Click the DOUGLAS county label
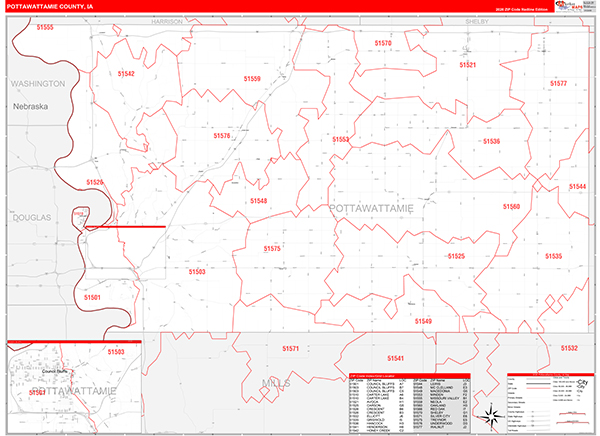 coord(32,218)
